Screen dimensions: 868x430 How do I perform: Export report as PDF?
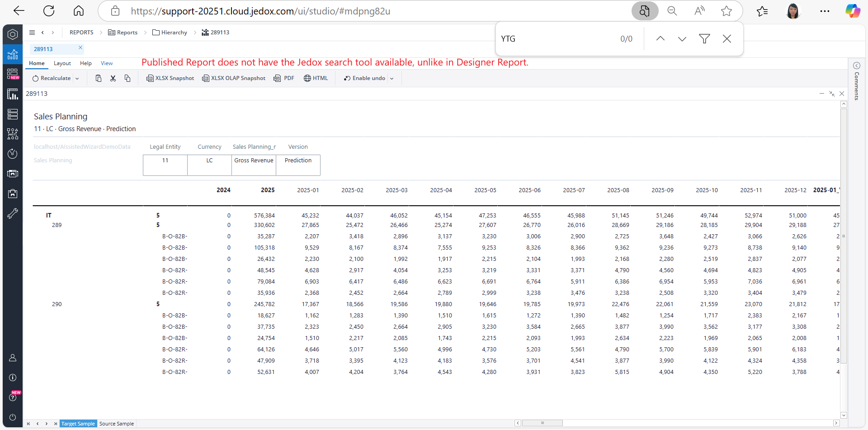tap(284, 78)
